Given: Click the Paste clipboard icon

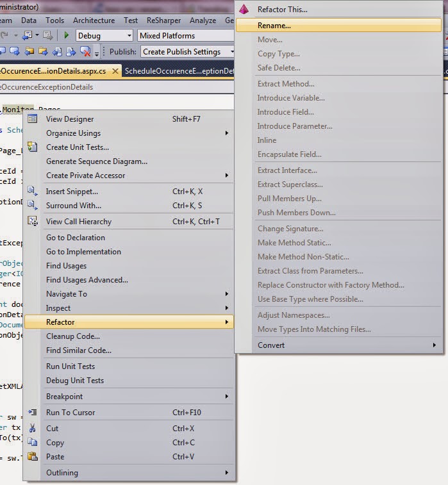Looking at the screenshot, I should tap(33, 456).
